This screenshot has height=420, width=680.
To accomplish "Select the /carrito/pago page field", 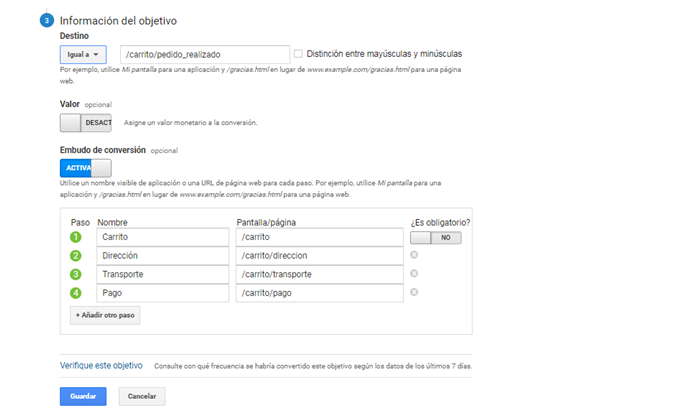I will click(x=320, y=293).
